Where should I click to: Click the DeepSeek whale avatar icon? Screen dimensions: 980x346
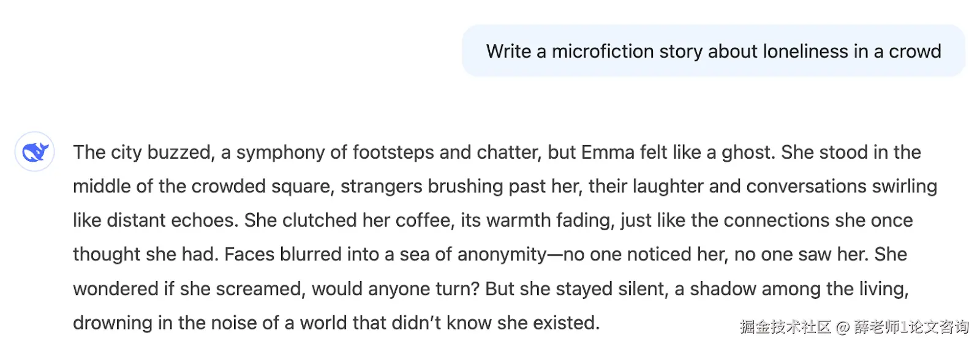(35, 151)
